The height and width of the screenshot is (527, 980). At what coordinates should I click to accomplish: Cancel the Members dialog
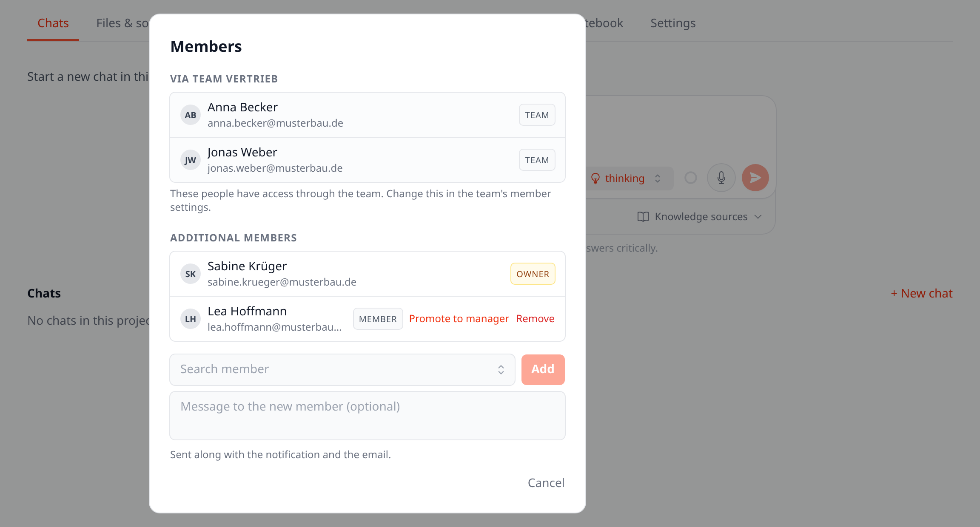546,483
